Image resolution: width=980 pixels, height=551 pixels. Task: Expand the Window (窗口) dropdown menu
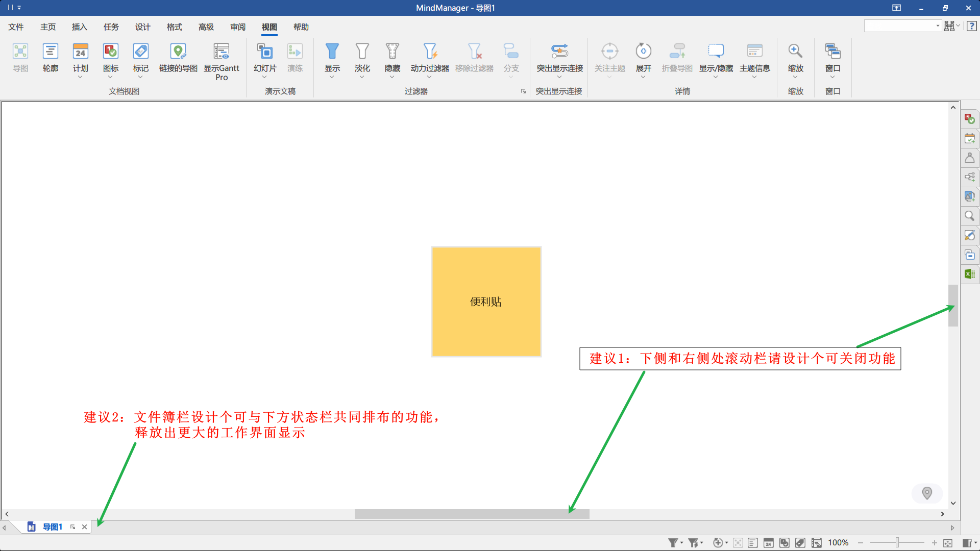click(832, 77)
